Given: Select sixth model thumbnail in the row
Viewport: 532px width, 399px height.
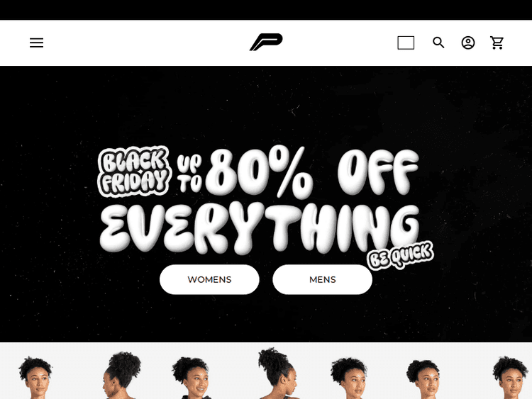Looking at the screenshot, I should click(424, 378).
